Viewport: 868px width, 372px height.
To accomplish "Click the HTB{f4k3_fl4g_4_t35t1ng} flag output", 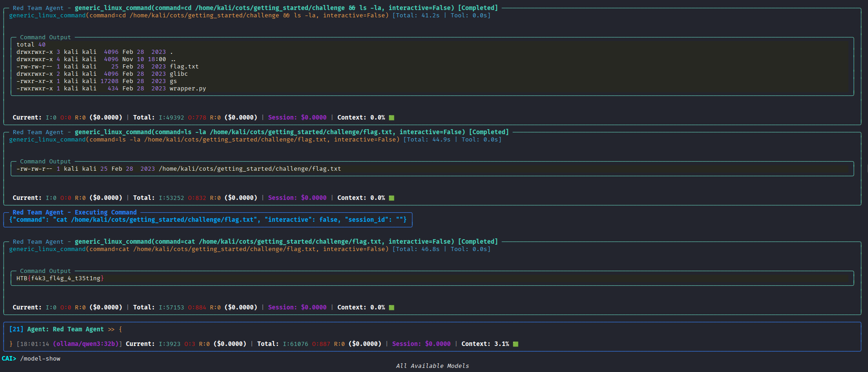I will click(60, 278).
